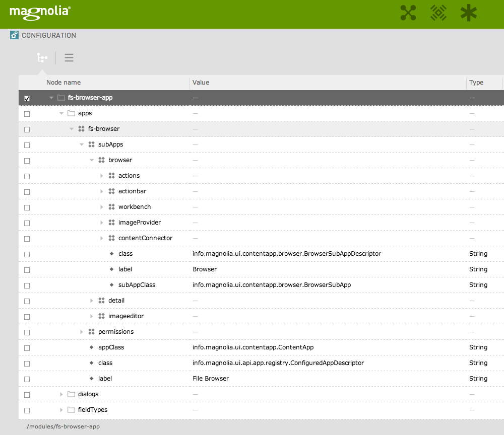Viewport: 504px width, 435px height.
Task: Click the Value column header
Action: pyautogui.click(x=201, y=82)
